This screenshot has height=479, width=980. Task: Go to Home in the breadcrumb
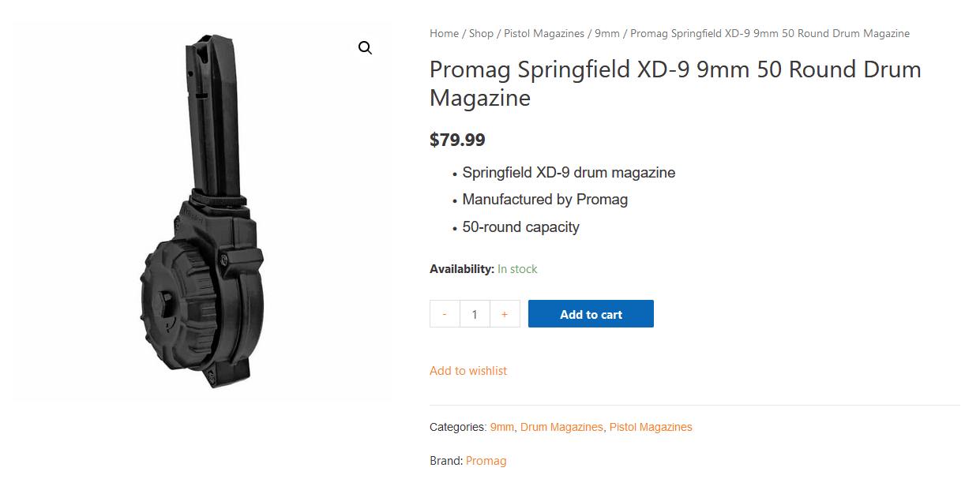click(444, 34)
